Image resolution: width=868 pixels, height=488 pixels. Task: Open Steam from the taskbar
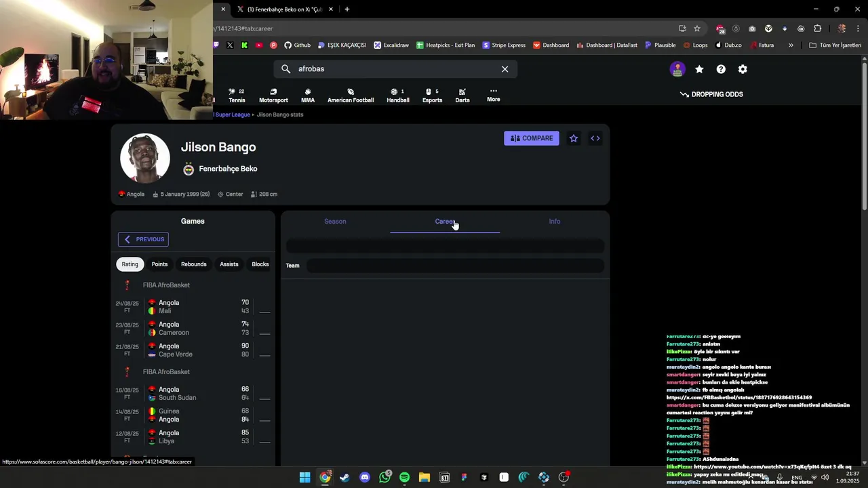pyautogui.click(x=344, y=478)
